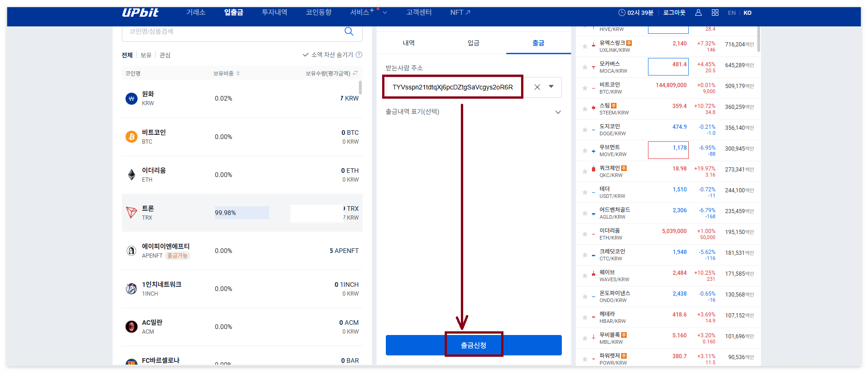The height and width of the screenshot is (373, 868).
Task: Expand 출금내역 표기(선택) section
Action: pos(558,112)
